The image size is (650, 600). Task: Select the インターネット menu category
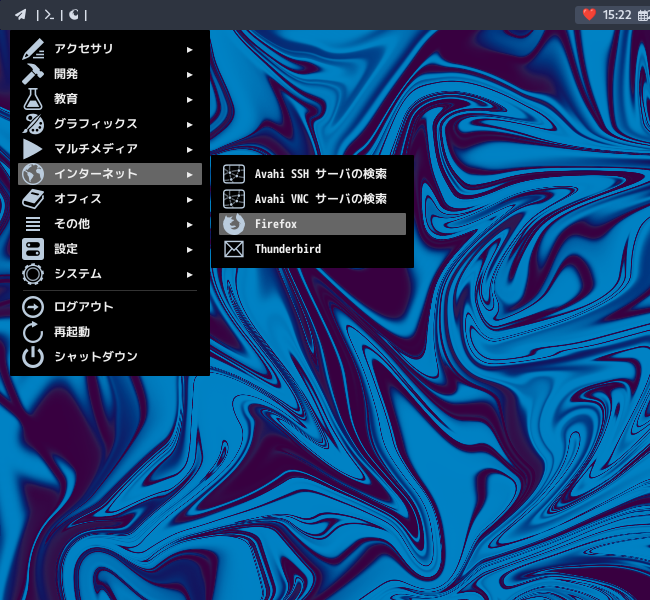tap(110, 174)
